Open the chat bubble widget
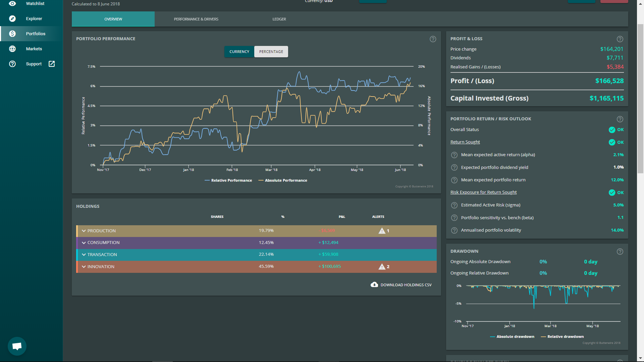 (17, 346)
